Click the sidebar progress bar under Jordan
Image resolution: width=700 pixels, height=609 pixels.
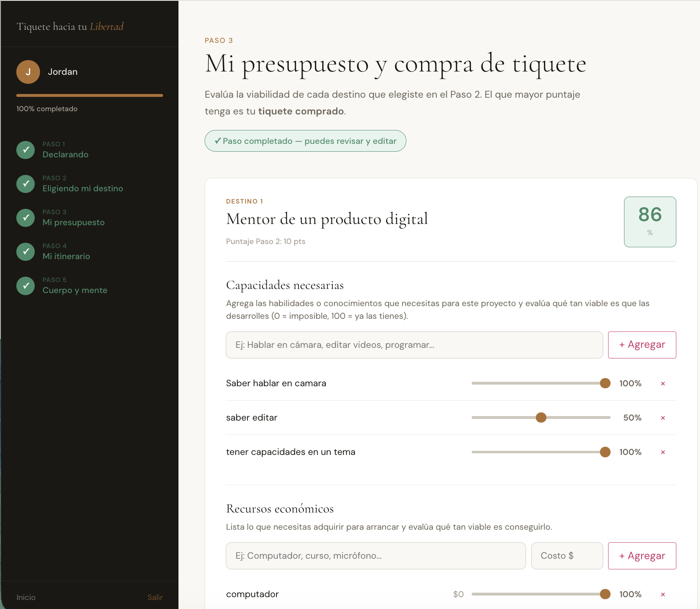(89, 96)
